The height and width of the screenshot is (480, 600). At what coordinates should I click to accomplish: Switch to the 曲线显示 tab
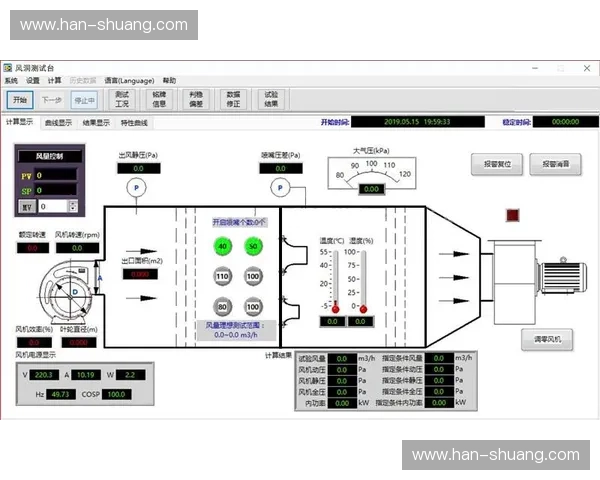click(x=58, y=123)
